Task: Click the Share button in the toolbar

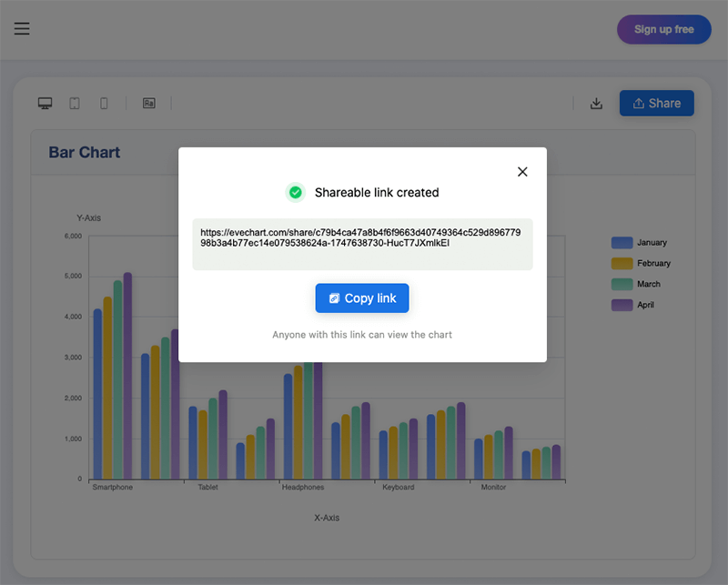Action: point(656,103)
